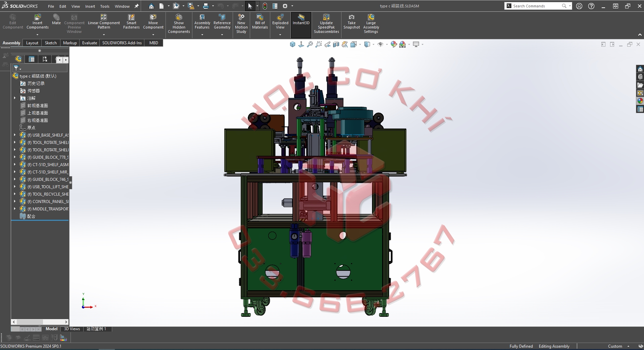Click the Previous View icon
The image size is (644, 350).
[327, 44]
